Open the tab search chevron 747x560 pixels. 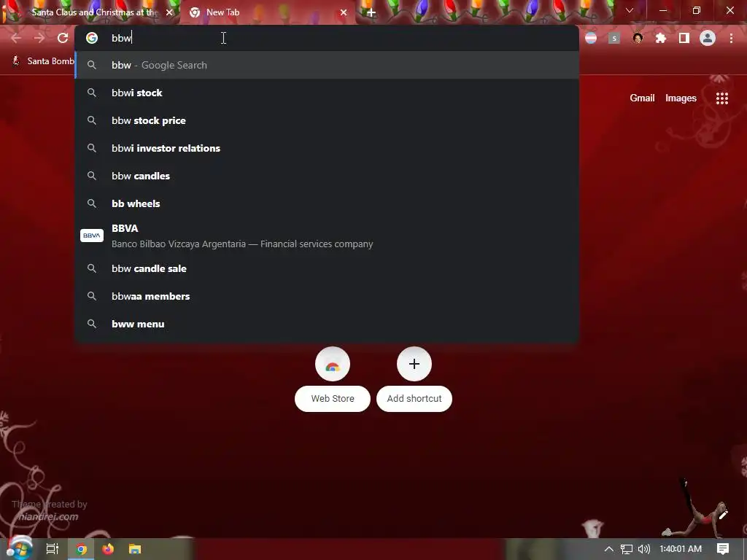click(630, 10)
